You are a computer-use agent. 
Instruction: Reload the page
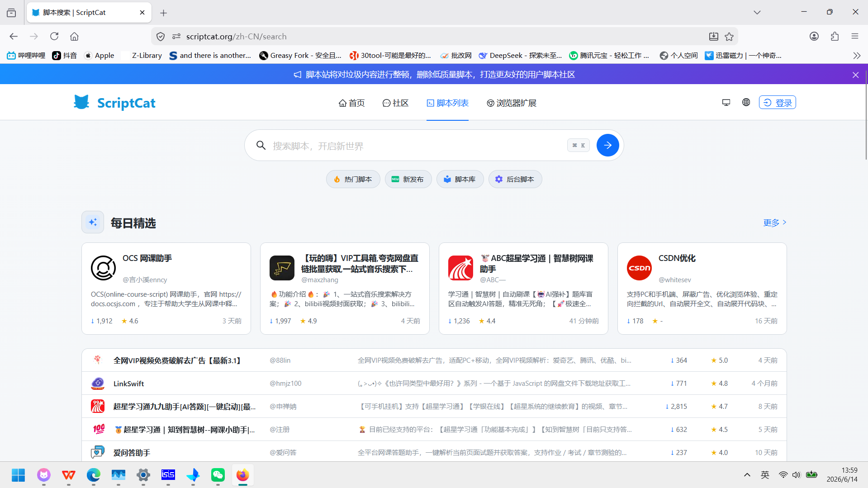coord(54,36)
